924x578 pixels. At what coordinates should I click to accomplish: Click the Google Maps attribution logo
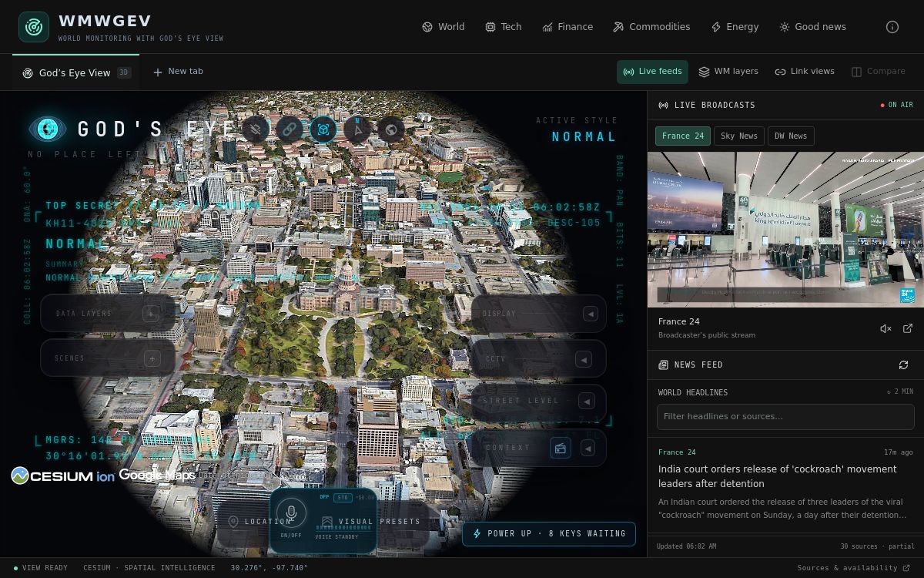pyautogui.click(x=157, y=476)
